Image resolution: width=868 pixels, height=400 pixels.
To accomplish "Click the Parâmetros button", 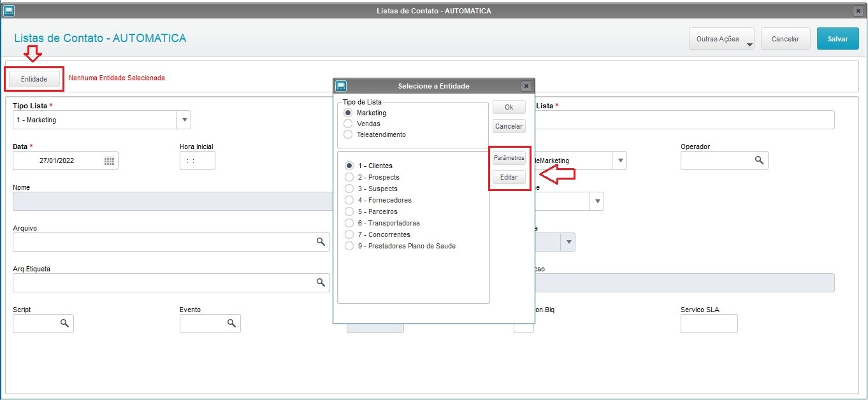I will tap(509, 157).
